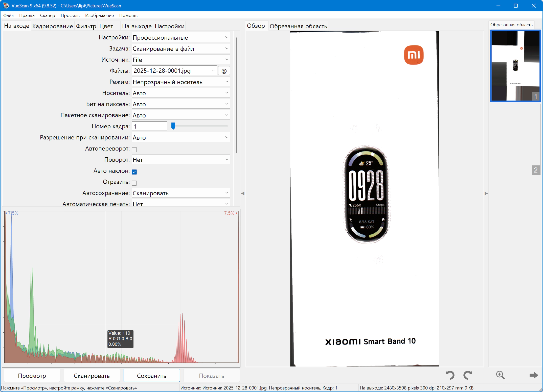The height and width of the screenshot is (392, 543).
Task: Click the Сохранить button
Action: tap(152, 376)
